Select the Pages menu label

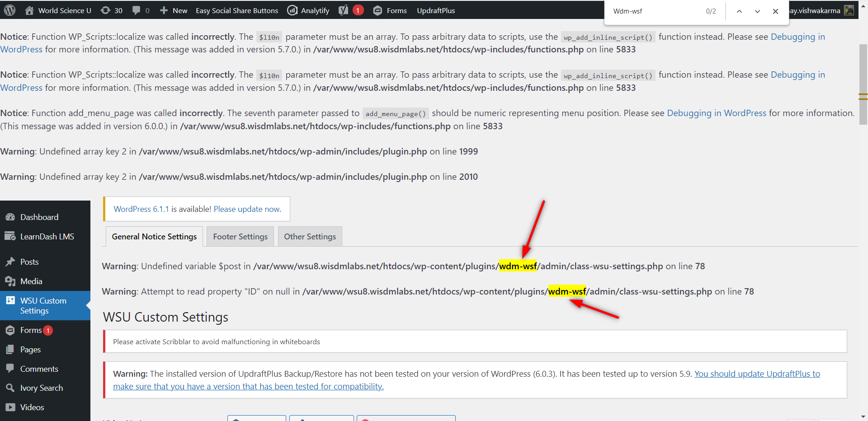click(30, 350)
